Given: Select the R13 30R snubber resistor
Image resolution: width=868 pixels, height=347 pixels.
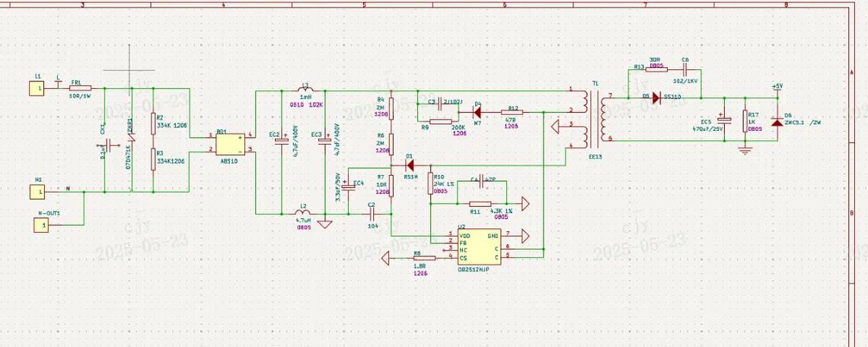Looking at the screenshot, I should point(656,70).
